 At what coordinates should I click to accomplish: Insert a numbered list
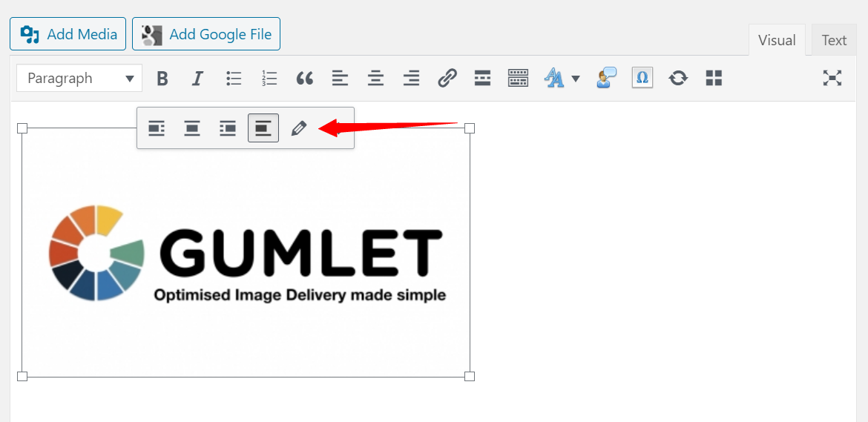click(269, 78)
